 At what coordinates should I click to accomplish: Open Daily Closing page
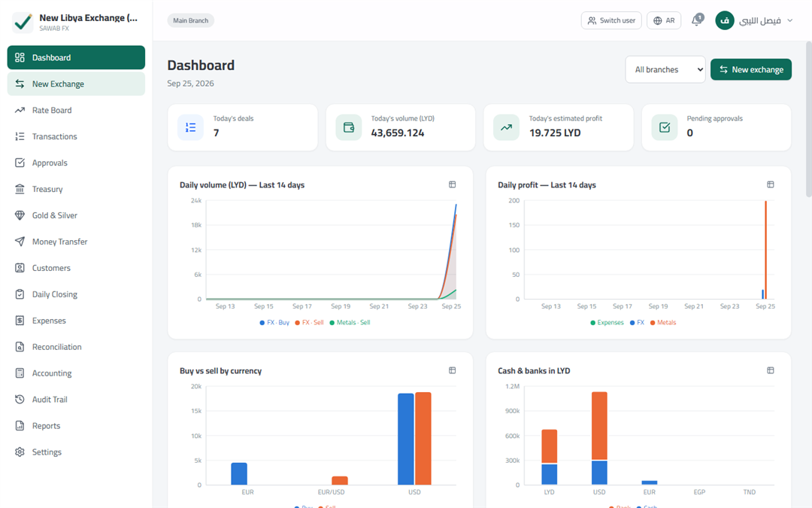76,294
